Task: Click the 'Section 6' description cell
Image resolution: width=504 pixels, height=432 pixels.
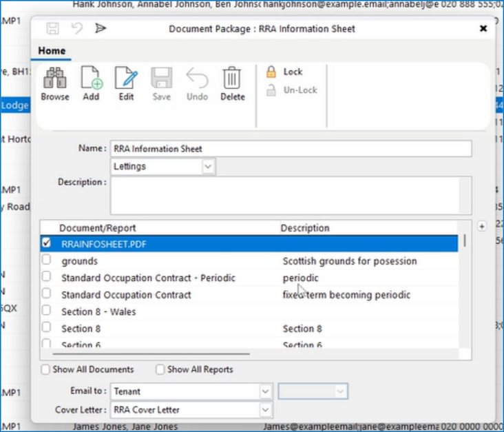Action: (x=302, y=344)
